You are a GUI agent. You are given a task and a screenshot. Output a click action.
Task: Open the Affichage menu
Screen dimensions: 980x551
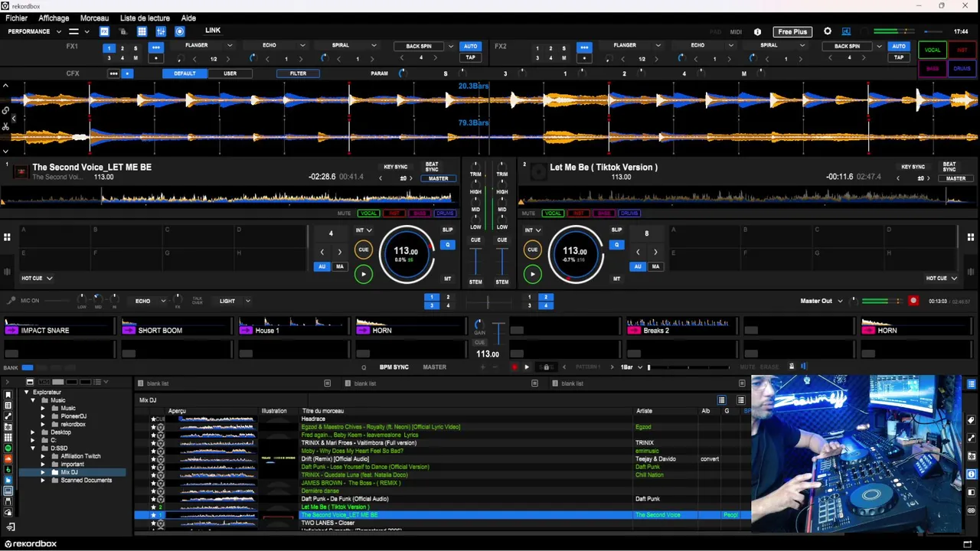click(x=54, y=18)
